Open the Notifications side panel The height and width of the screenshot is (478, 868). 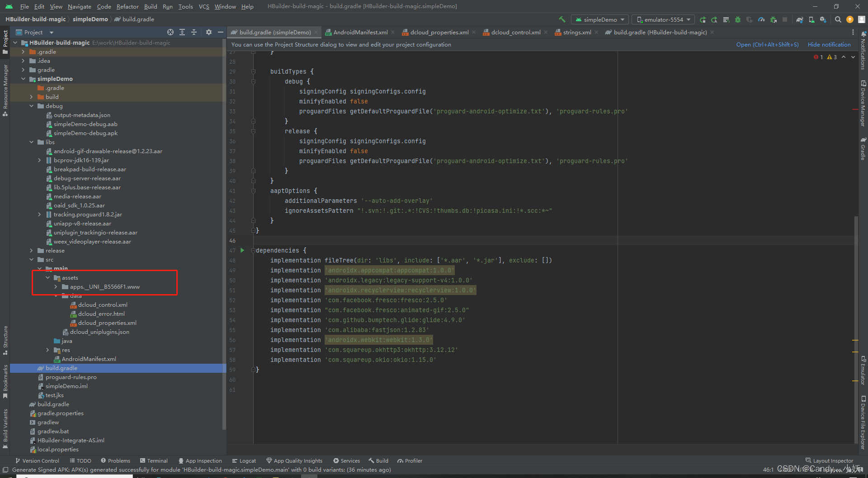(863, 51)
